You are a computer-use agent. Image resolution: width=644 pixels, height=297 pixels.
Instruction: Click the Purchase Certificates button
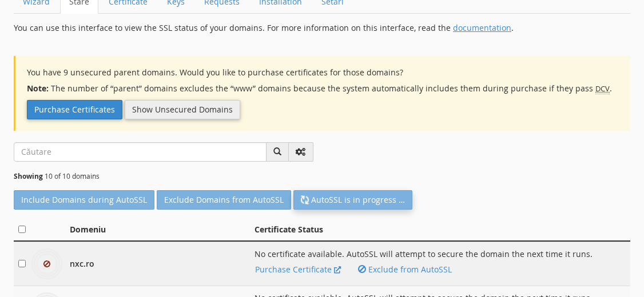click(74, 110)
